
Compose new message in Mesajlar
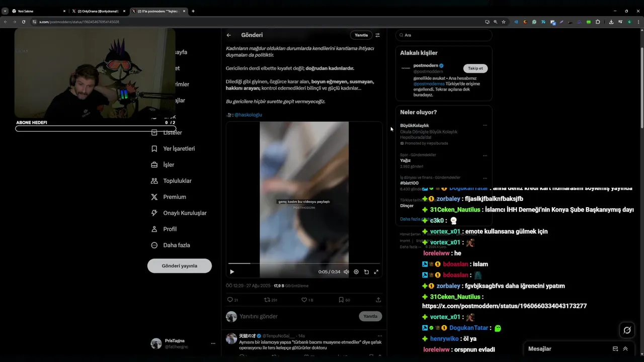615,349
